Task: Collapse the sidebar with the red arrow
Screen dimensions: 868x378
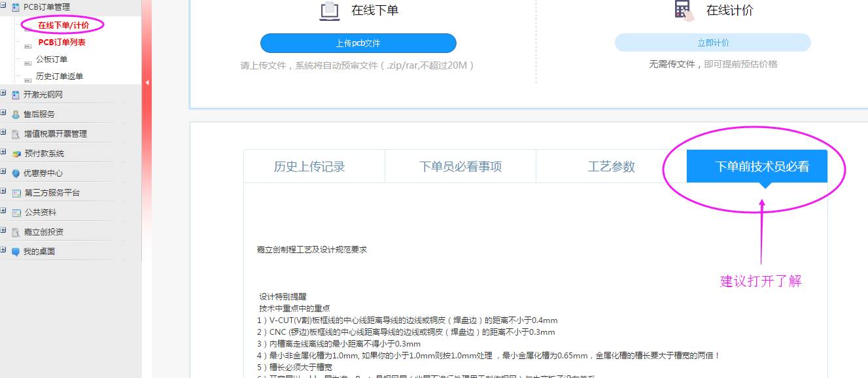Action: 147,82
